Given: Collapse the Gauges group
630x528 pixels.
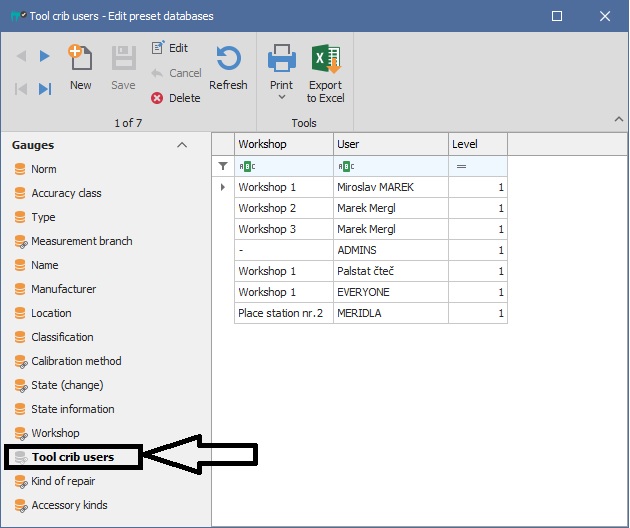Looking at the screenshot, I should (182, 145).
